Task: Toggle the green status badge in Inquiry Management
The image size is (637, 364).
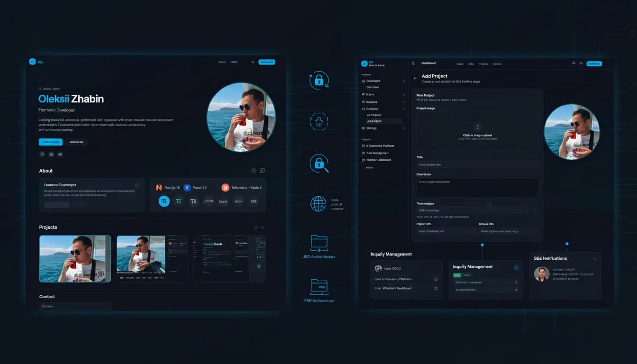Action: click(457, 274)
